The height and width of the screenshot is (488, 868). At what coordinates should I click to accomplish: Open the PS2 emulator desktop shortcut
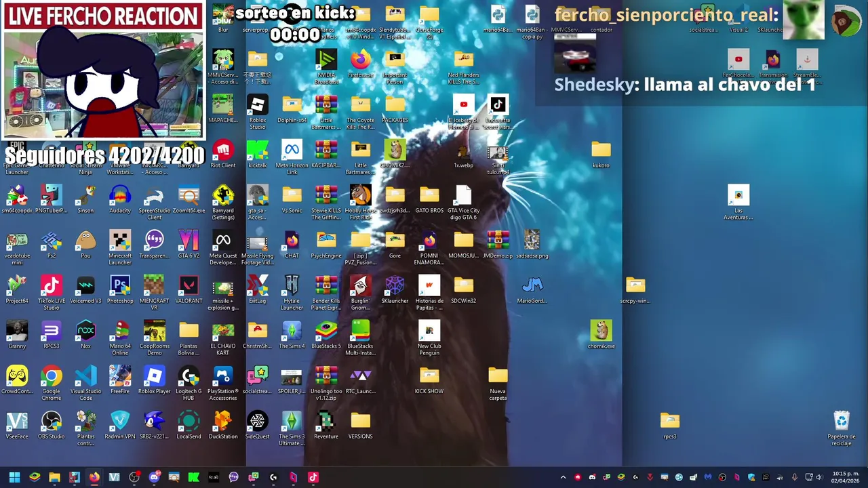point(52,244)
